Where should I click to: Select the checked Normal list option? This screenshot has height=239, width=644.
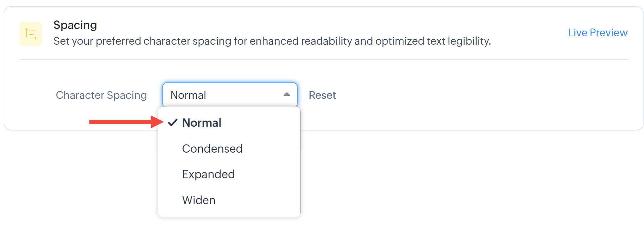click(x=201, y=123)
